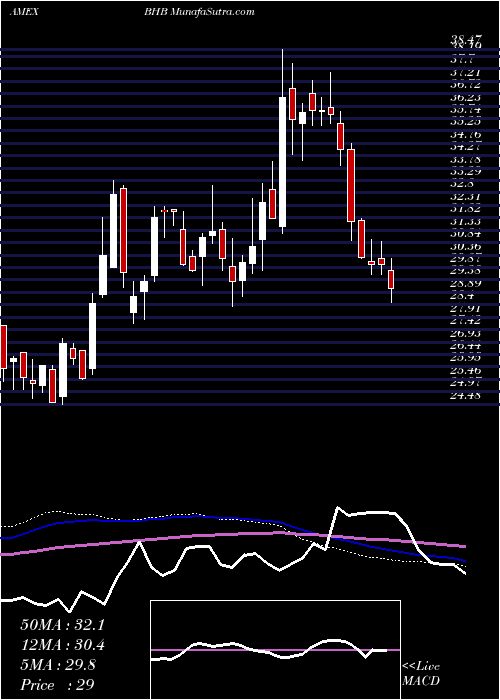The width and height of the screenshot is (500, 700).
Task: Click the <<Live MACD label
Action: coord(421,674)
